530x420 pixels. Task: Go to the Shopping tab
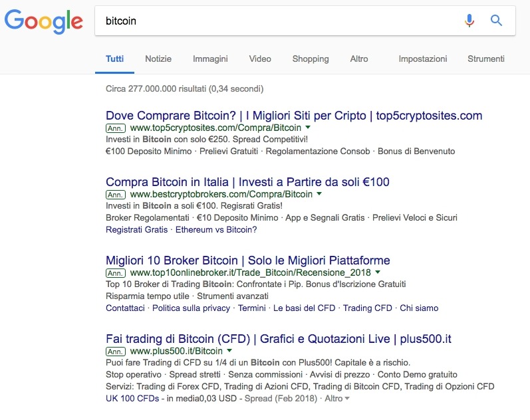pos(311,58)
